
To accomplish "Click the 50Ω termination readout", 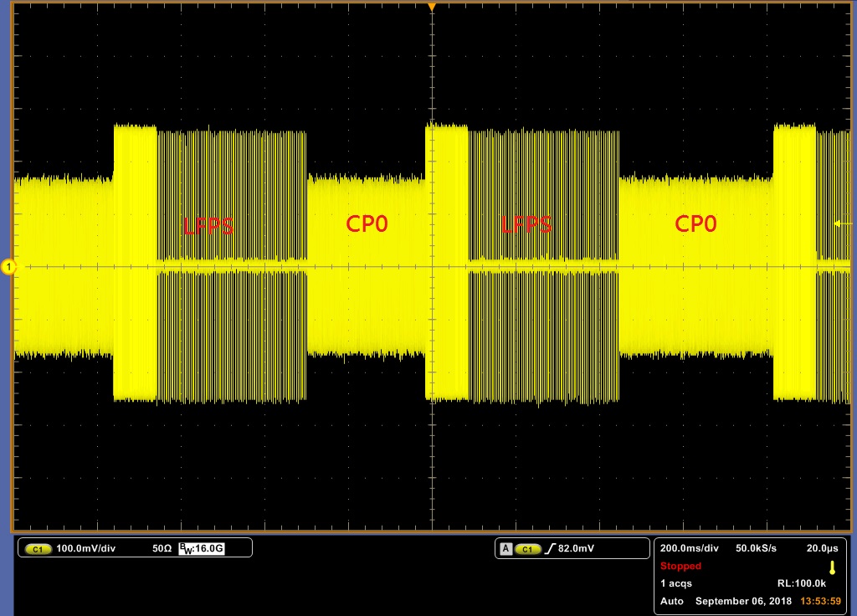I will tap(162, 548).
